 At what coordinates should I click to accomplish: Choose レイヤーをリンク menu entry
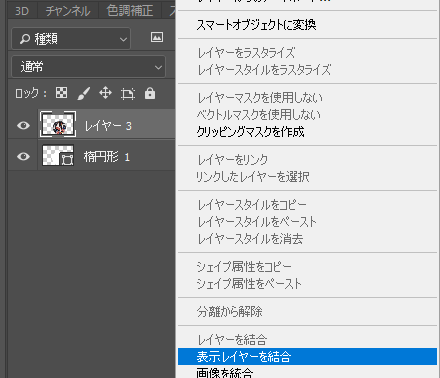pyautogui.click(x=307, y=160)
